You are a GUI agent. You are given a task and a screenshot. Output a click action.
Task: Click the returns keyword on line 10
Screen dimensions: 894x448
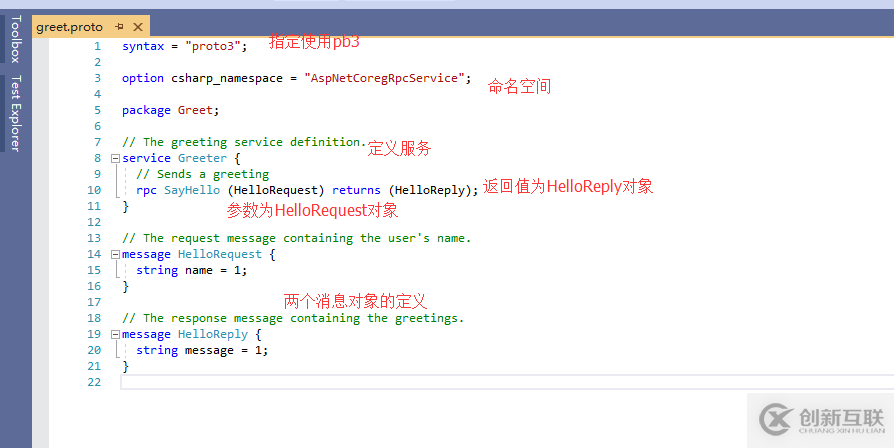pyautogui.click(x=356, y=190)
